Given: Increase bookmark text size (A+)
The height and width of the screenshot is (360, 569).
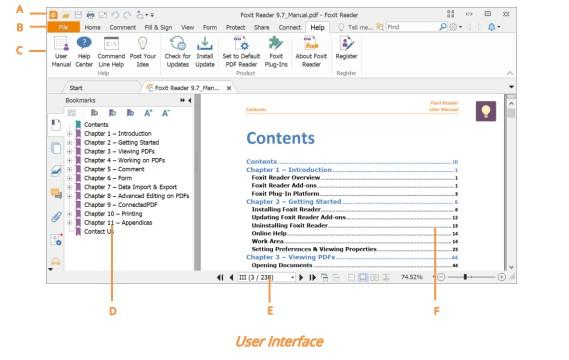Looking at the screenshot, I should (x=148, y=113).
